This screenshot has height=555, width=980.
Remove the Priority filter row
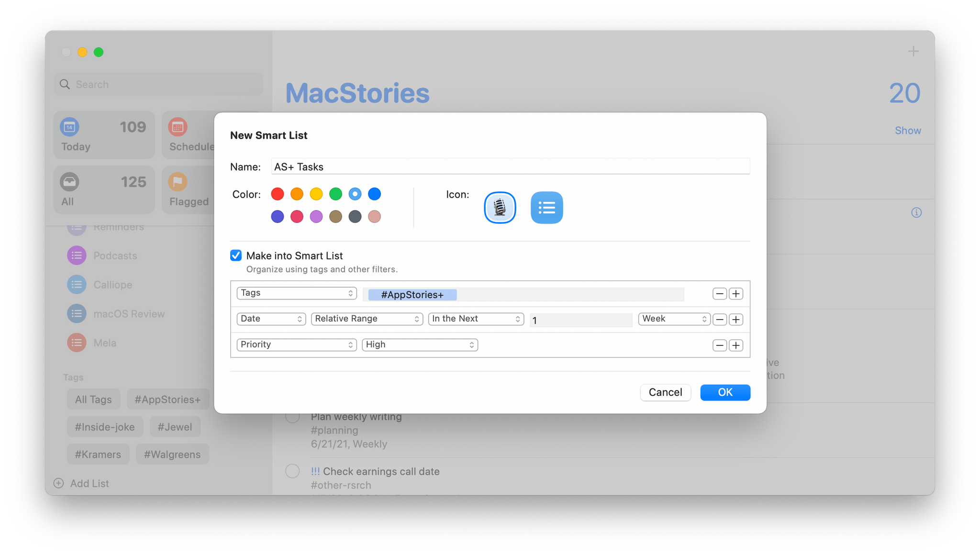[x=720, y=345]
